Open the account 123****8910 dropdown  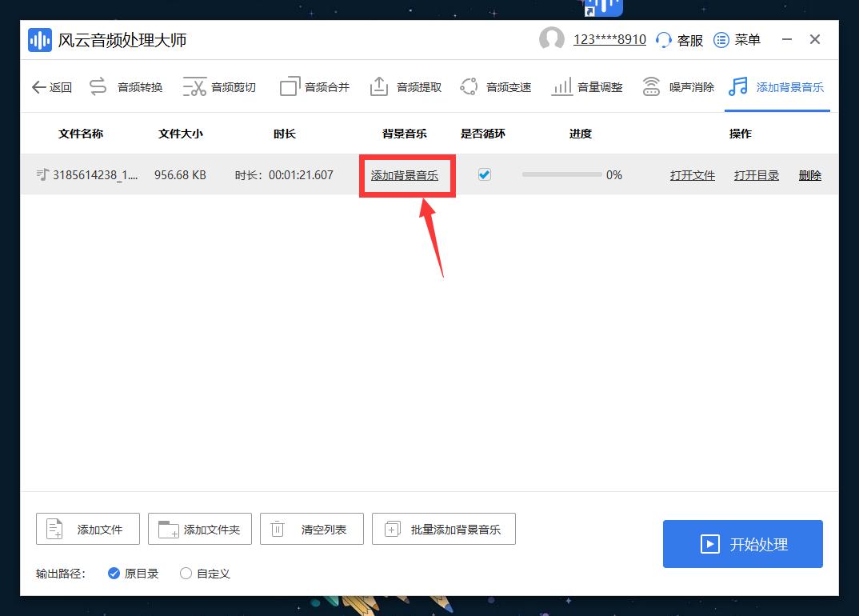[x=609, y=39]
